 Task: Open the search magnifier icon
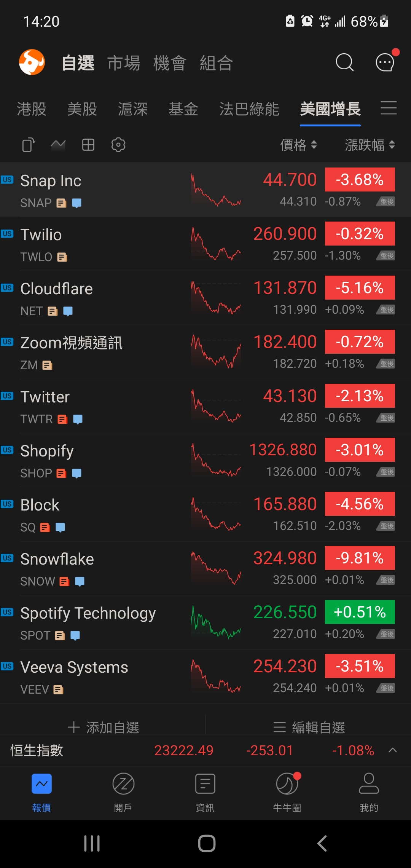coord(344,62)
